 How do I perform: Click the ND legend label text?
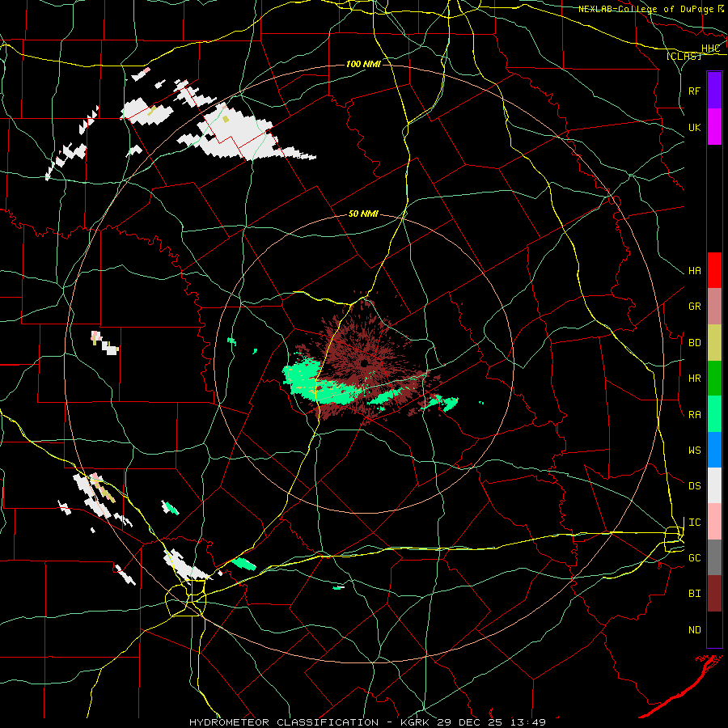(x=694, y=630)
